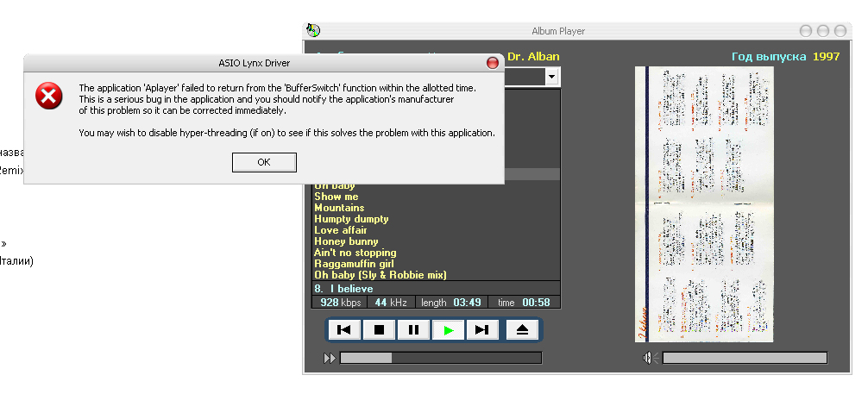Viewport: 868px width, 394px height.
Task: Select the track 'Humpty dumpty'
Action: 351,219
